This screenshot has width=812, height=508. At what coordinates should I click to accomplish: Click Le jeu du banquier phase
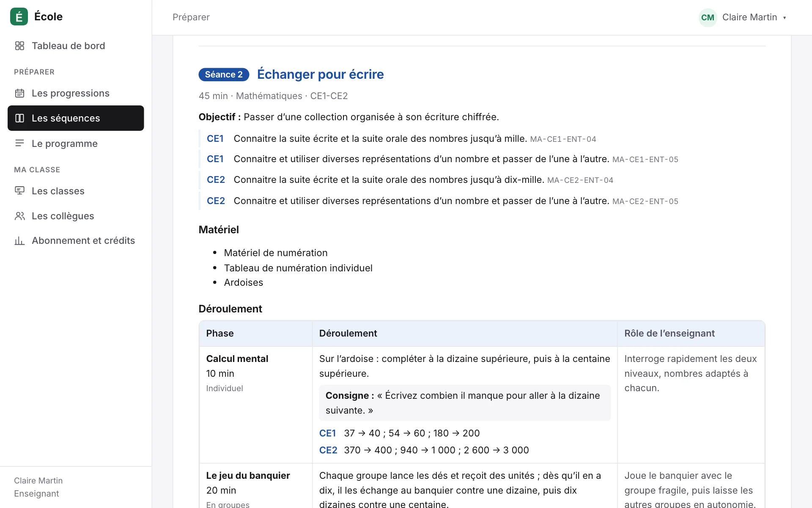248,475
